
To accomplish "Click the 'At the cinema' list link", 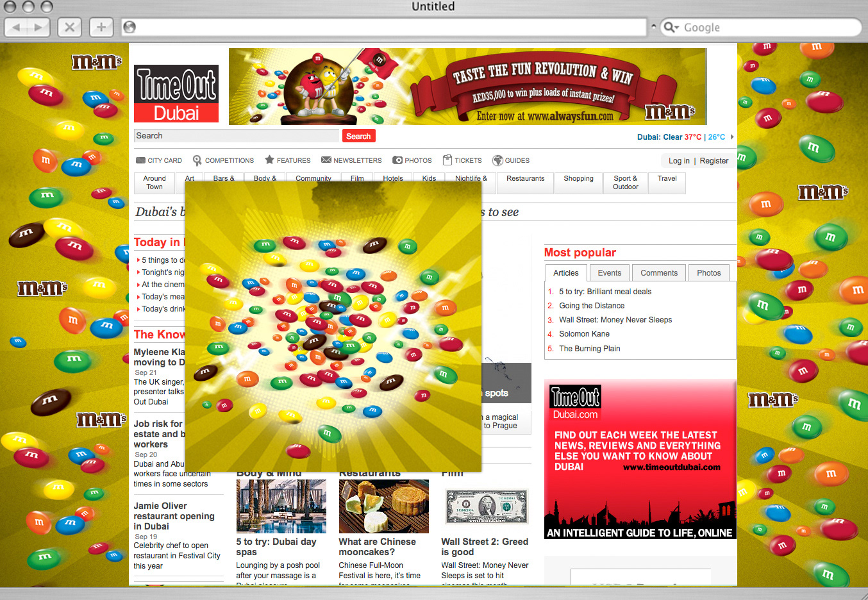I will (163, 285).
